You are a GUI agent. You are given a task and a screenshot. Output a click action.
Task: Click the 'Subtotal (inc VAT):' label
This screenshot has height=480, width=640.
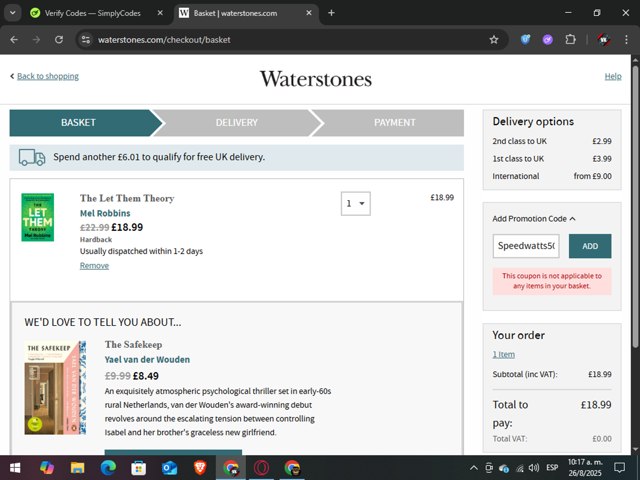[x=525, y=374]
